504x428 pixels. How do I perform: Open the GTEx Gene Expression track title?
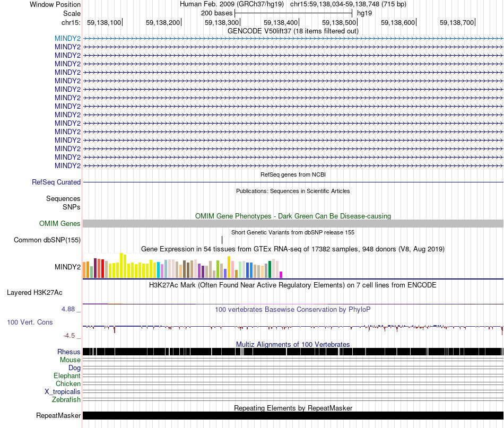pos(293,249)
